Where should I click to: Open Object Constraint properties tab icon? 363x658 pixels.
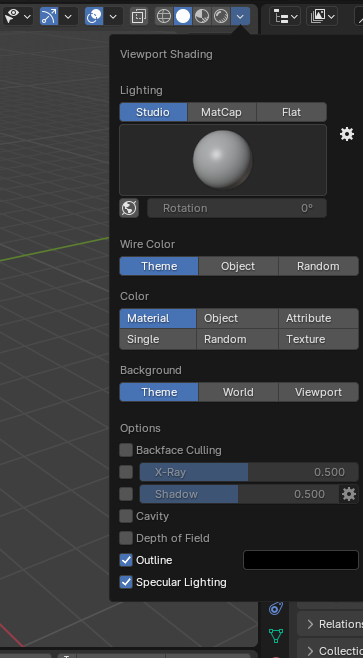[x=276, y=608]
